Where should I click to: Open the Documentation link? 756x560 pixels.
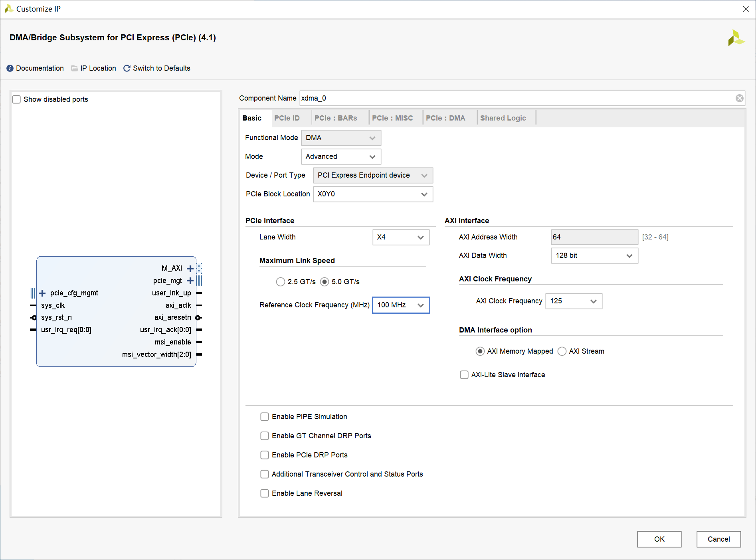(x=40, y=68)
